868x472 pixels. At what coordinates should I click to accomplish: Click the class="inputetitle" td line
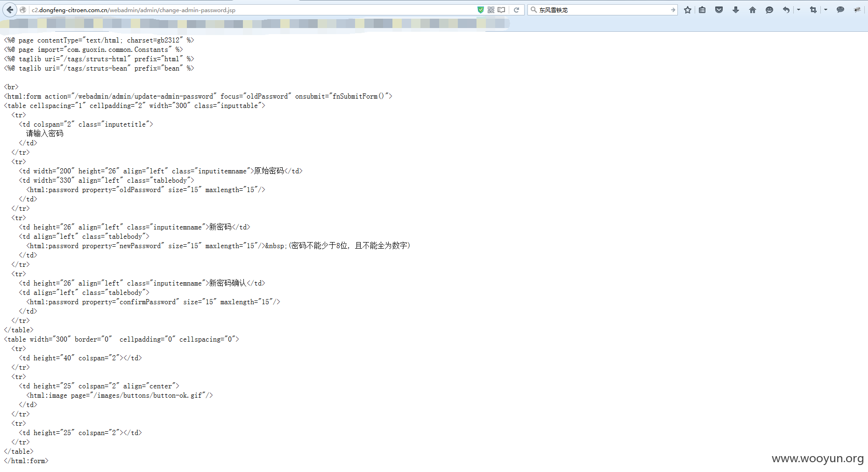86,124
